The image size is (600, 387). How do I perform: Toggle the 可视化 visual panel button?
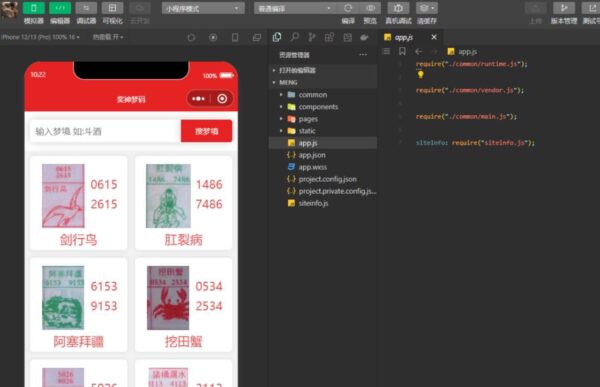[112, 8]
